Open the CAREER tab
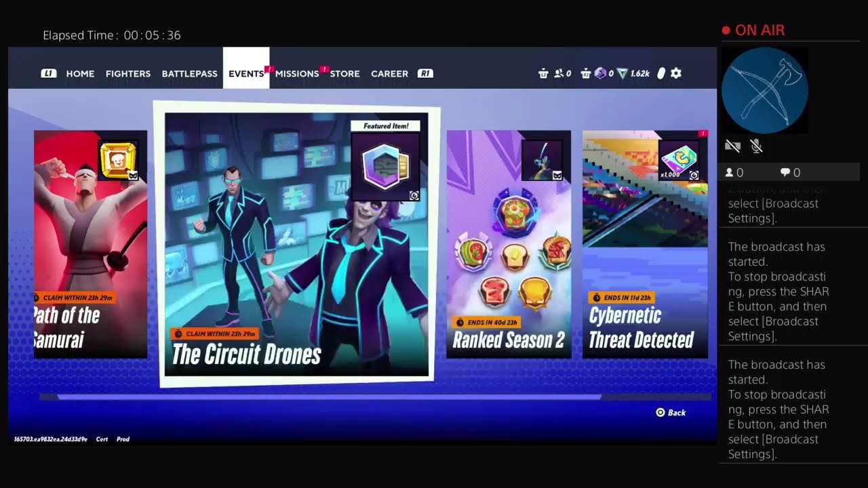 (389, 73)
